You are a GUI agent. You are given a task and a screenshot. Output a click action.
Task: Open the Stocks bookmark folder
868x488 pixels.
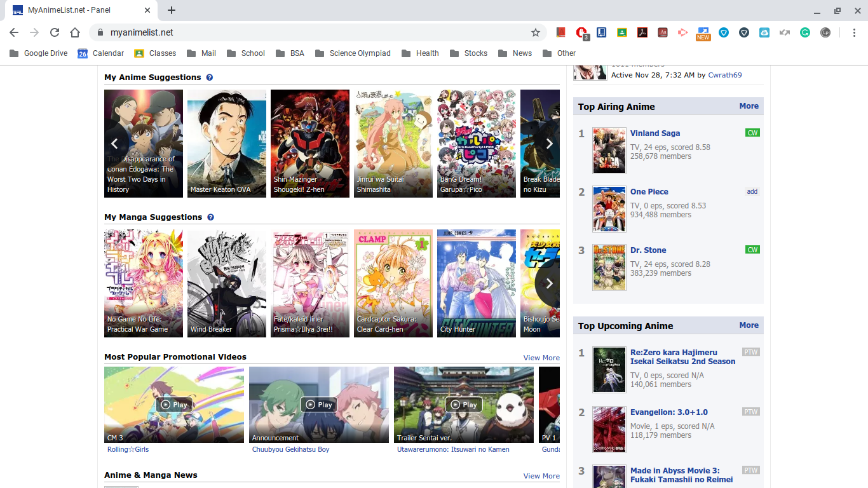point(468,53)
